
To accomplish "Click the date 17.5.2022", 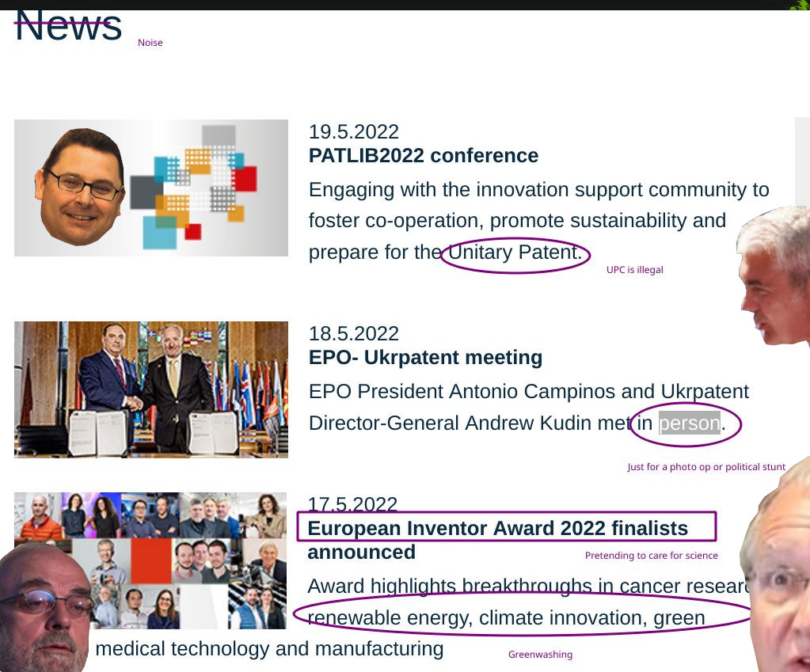I will tap(353, 503).
